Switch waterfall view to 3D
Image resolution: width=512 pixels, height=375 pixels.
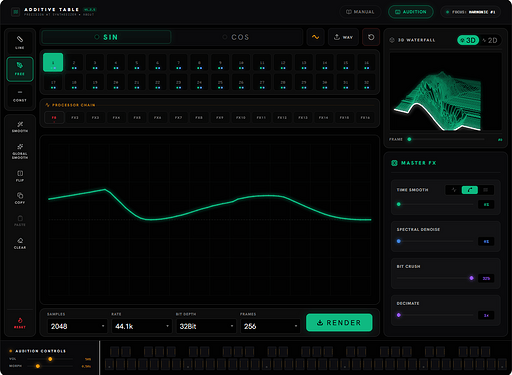pyautogui.click(x=468, y=40)
